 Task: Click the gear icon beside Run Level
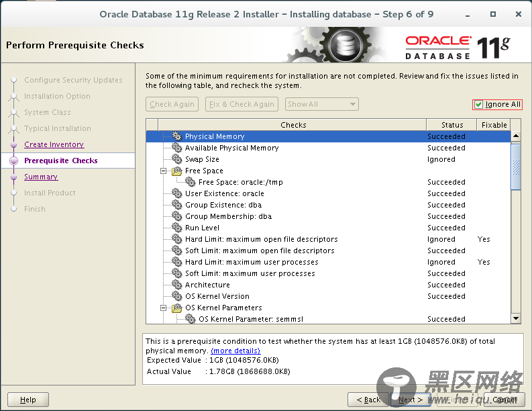click(176, 228)
